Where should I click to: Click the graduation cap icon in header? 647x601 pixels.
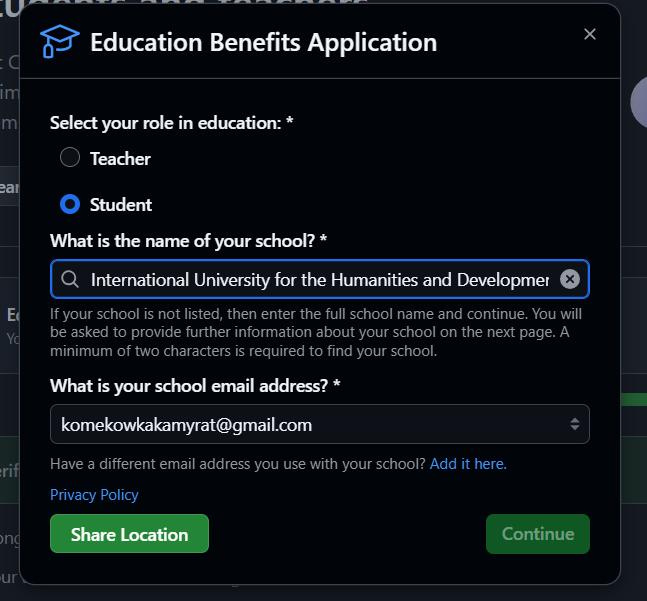point(59,42)
